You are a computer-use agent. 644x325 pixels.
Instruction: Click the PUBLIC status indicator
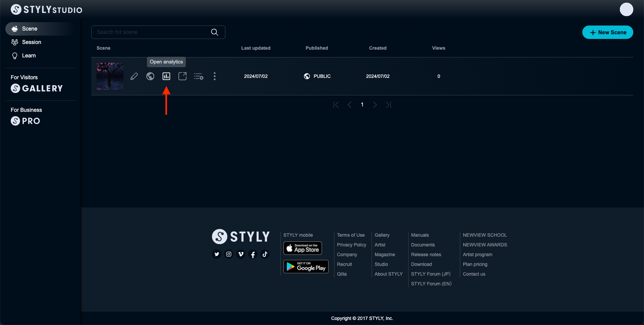click(317, 76)
